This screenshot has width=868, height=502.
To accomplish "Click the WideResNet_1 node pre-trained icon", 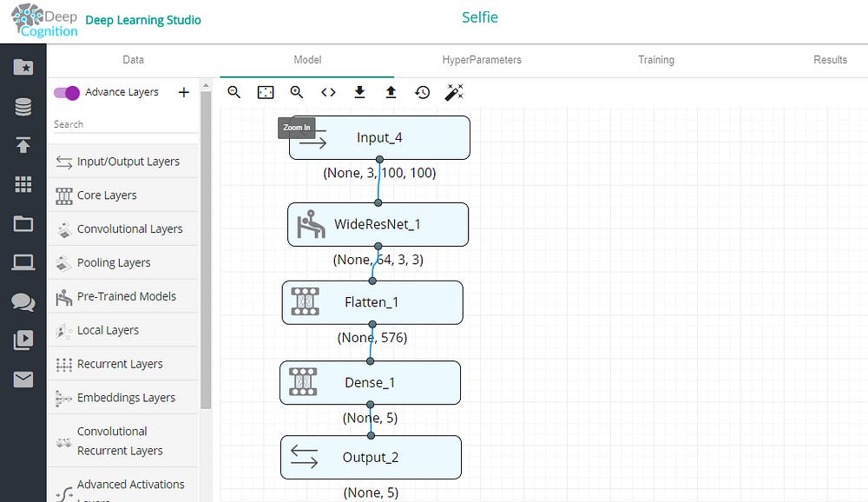I will (x=311, y=224).
